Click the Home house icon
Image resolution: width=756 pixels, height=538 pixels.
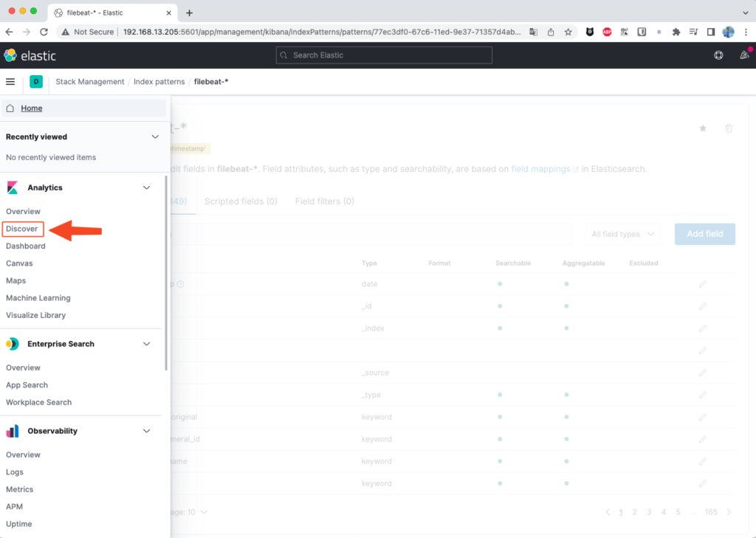coord(10,108)
